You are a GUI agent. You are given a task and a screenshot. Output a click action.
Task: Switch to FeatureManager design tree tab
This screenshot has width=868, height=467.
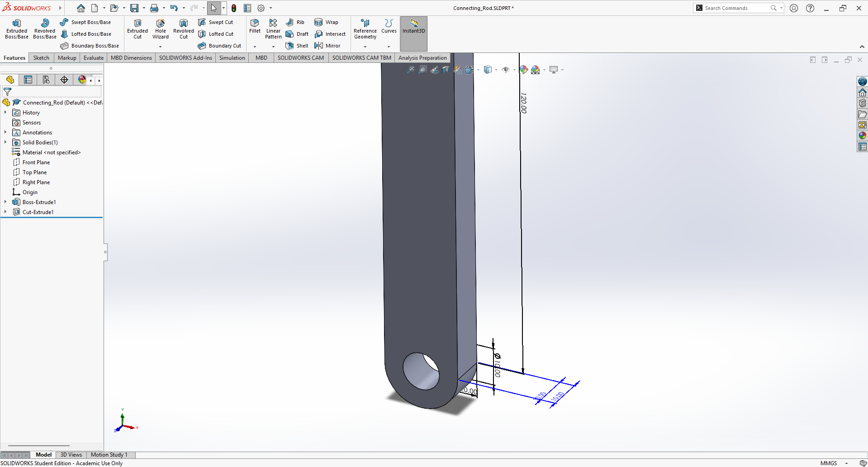tap(10, 80)
